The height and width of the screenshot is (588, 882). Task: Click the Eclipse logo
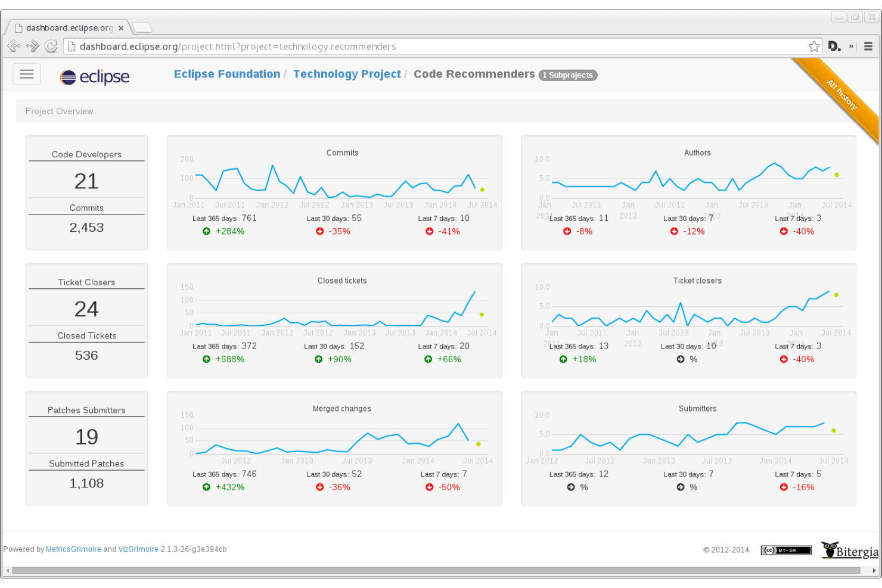(95, 77)
